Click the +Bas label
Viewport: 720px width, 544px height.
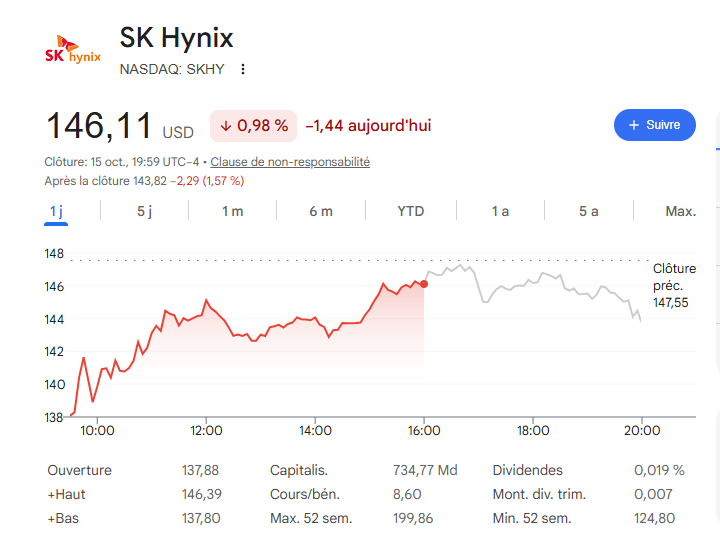[x=63, y=519]
